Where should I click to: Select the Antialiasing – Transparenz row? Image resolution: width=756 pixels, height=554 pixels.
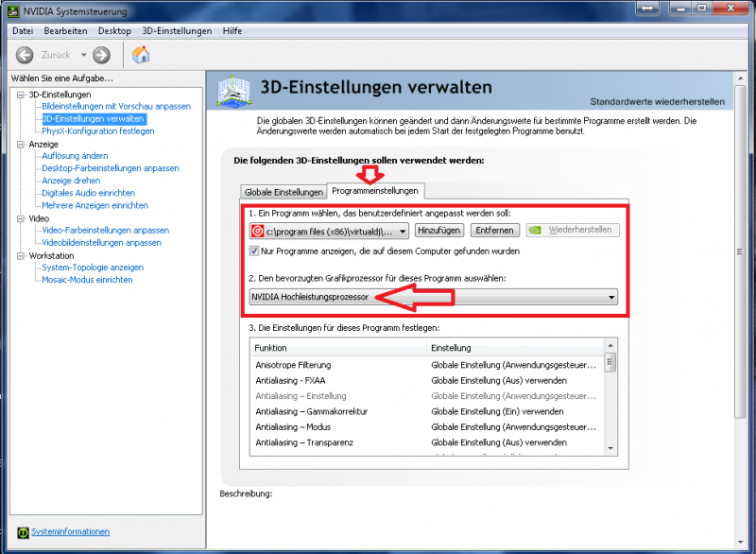(x=427, y=442)
